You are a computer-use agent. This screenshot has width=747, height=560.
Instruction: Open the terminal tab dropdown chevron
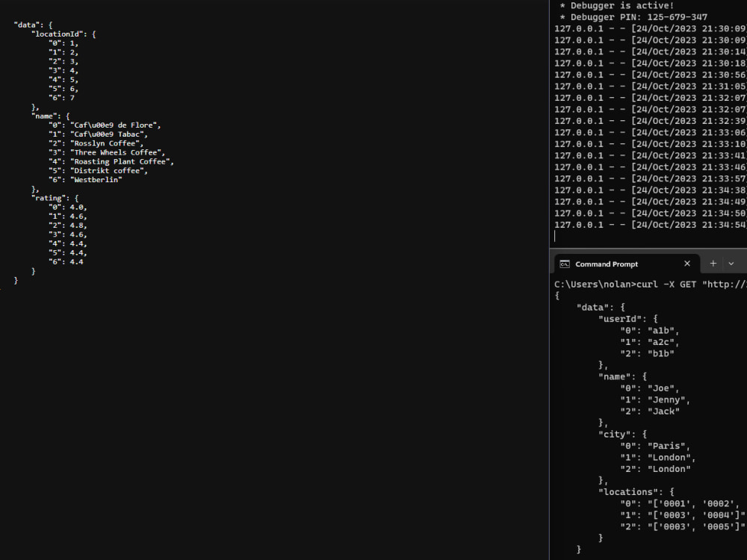point(732,264)
